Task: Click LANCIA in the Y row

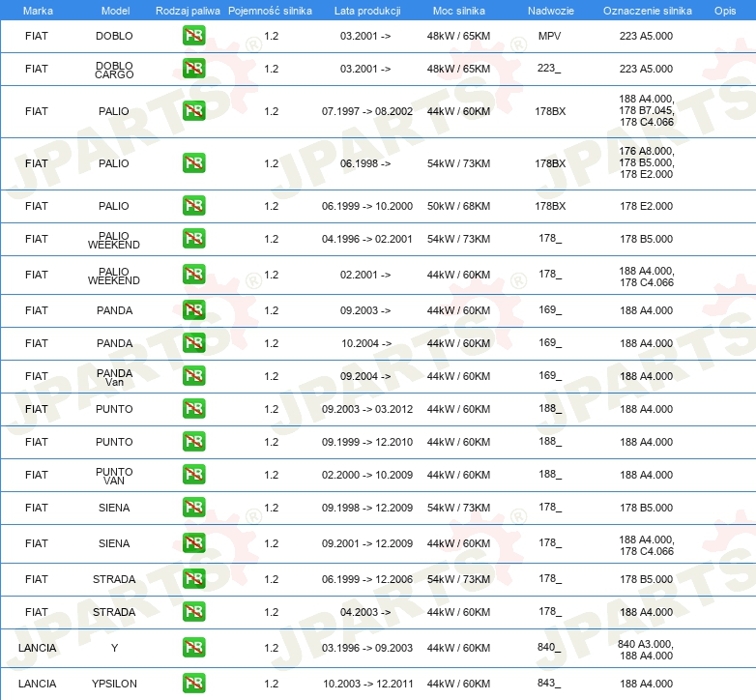Action: (37, 648)
